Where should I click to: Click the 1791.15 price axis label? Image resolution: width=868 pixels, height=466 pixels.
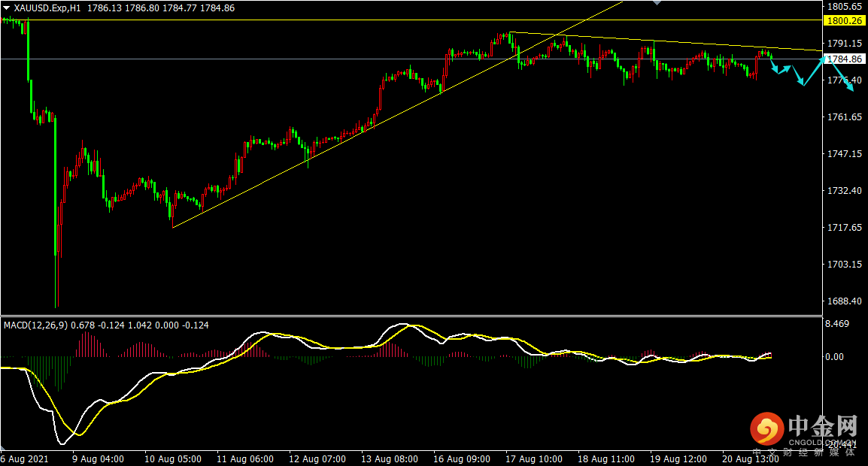[x=844, y=43]
